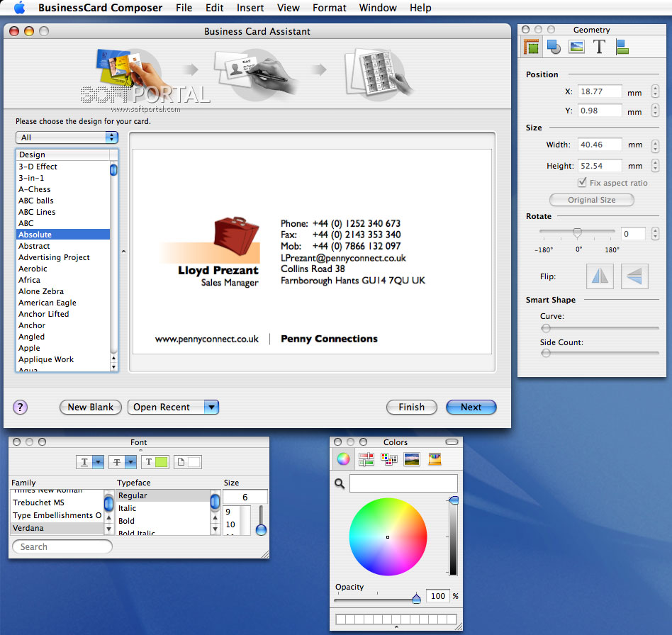Open the design category dropdown set to All

point(67,137)
